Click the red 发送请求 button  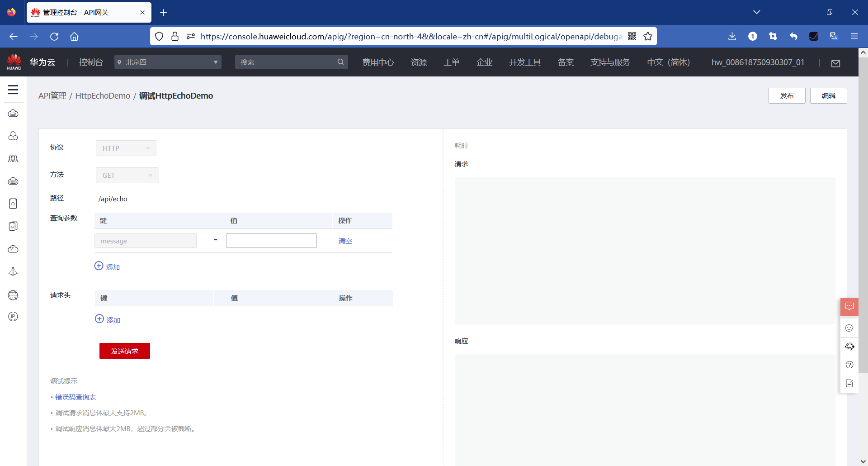[125, 351]
